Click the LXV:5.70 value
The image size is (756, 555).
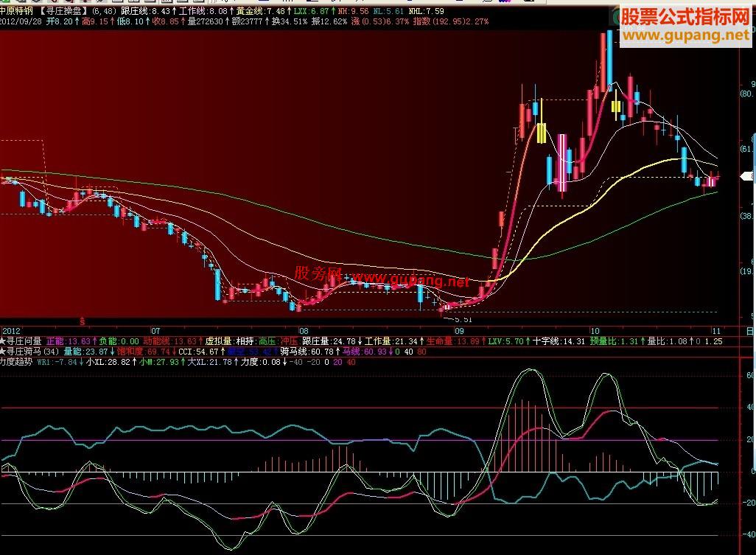[x=508, y=341]
